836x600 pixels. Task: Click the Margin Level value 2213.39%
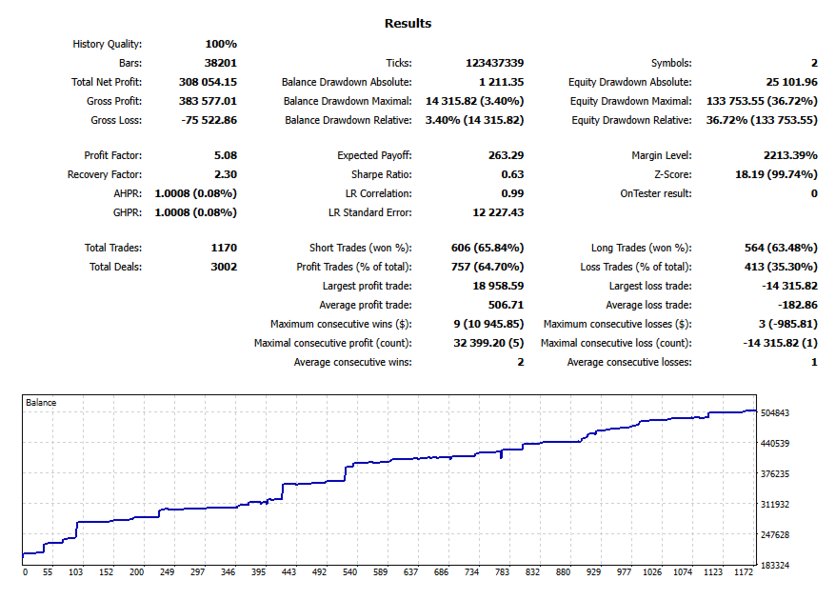pyautogui.click(x=790, y=155)
